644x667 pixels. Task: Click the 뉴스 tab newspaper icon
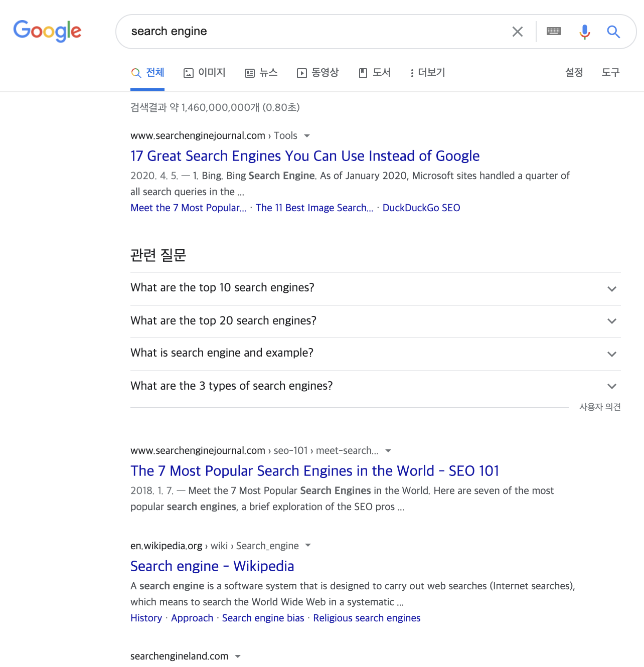(250, 73)
